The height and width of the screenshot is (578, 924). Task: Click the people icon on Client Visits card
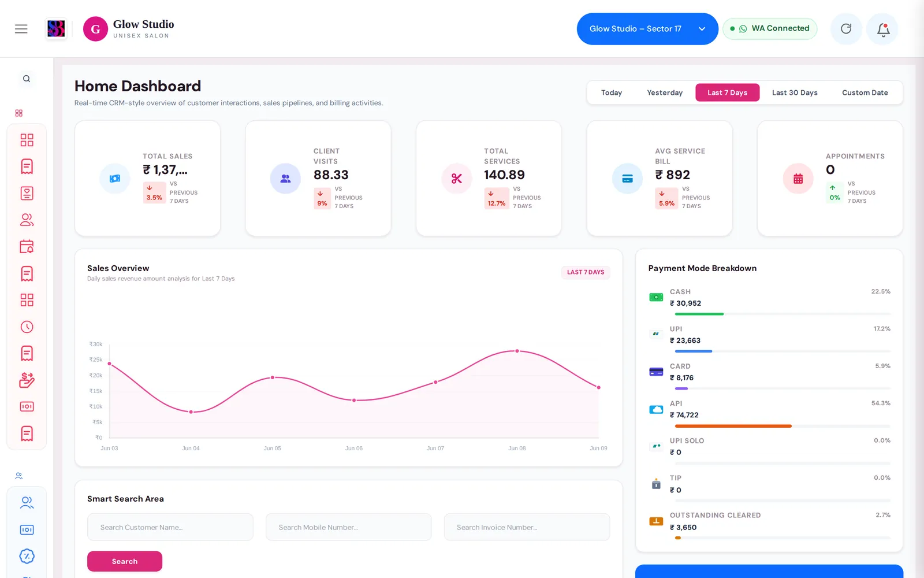tap(285, 179)
